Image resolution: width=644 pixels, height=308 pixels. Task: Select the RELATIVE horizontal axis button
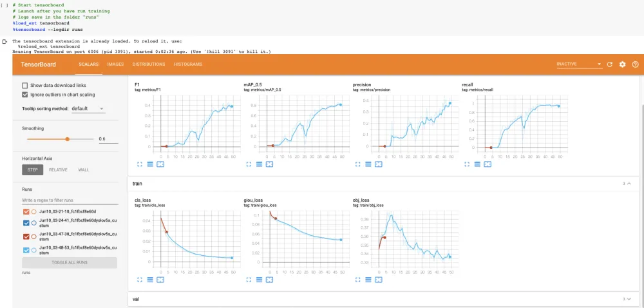click(58, 169)
